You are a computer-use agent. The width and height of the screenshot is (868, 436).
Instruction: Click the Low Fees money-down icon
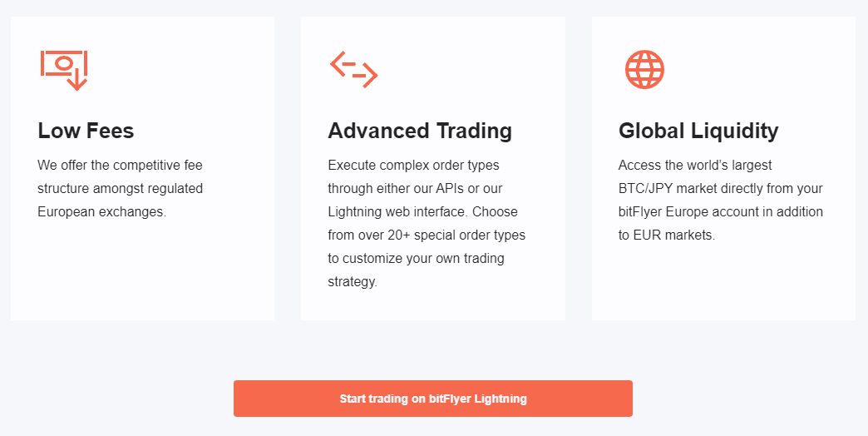(x=64, y=70)
